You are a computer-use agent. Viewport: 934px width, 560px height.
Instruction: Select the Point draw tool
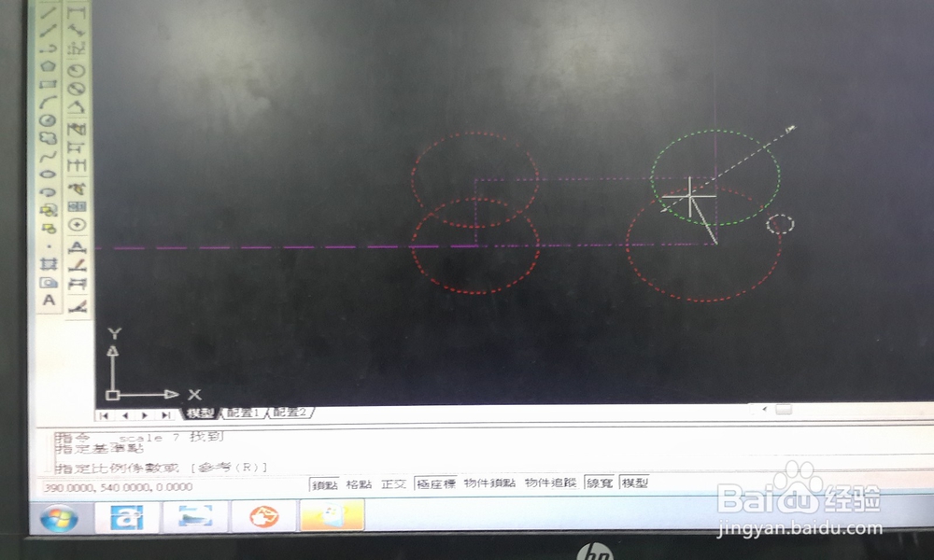(x=49, y=245)
